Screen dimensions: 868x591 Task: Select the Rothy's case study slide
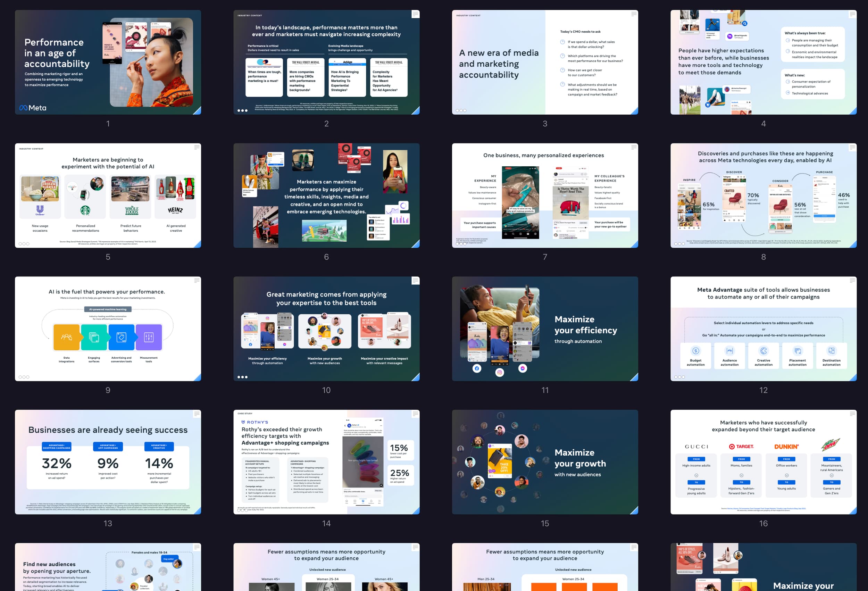pos(326,462)
